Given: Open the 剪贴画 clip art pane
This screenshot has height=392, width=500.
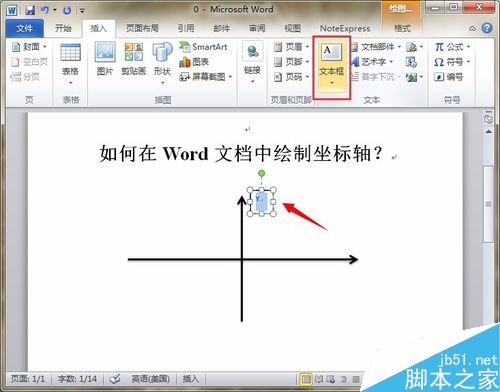Looking at the screenshot, I should point(134,59).
